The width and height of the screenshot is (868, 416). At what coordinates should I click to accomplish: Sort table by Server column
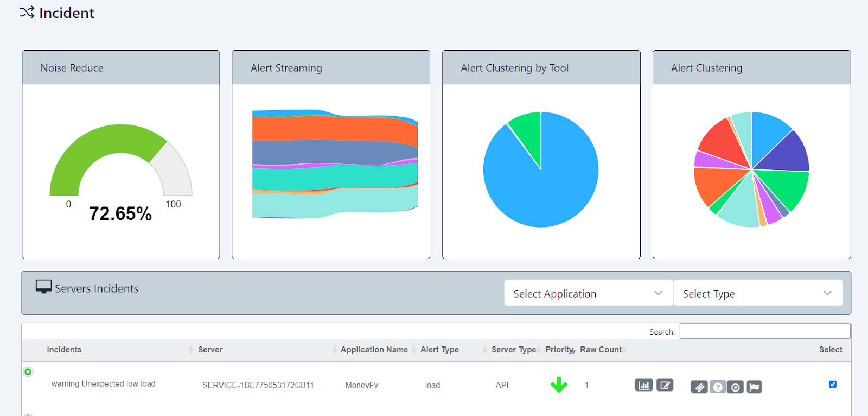pos(210,350)
